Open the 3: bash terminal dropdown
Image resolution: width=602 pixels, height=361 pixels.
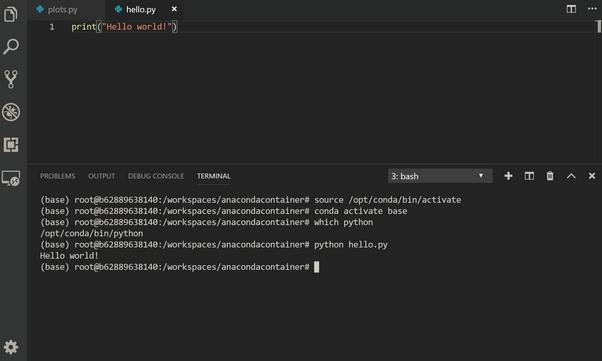(440, 176)
